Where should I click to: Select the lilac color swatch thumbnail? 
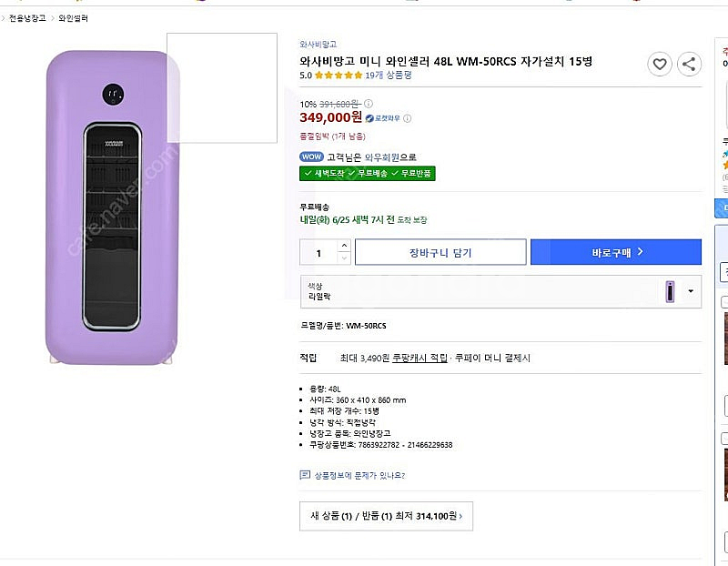click(670, 291)
